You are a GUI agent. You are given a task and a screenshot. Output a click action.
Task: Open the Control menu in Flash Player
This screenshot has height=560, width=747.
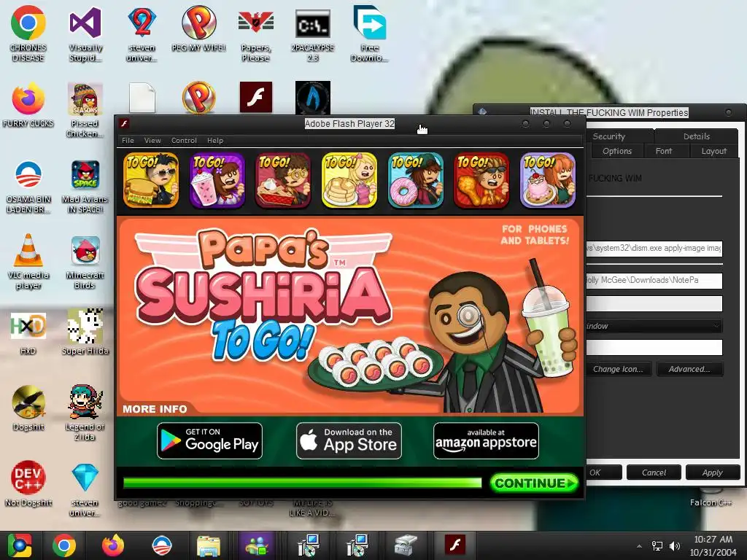[184, 141]
